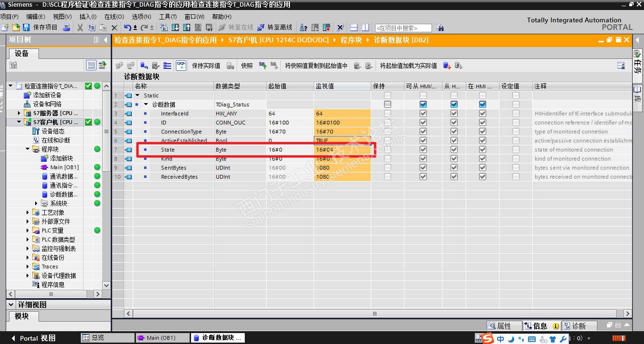Click the cut scissors icon
This screenshot has height=344, width=644.
click(80, 28)
